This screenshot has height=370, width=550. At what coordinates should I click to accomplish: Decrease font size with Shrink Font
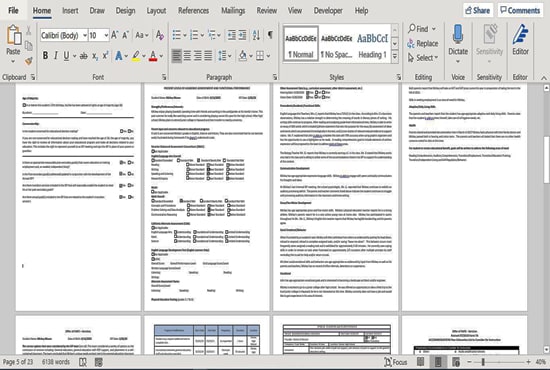tap(125, 35)
